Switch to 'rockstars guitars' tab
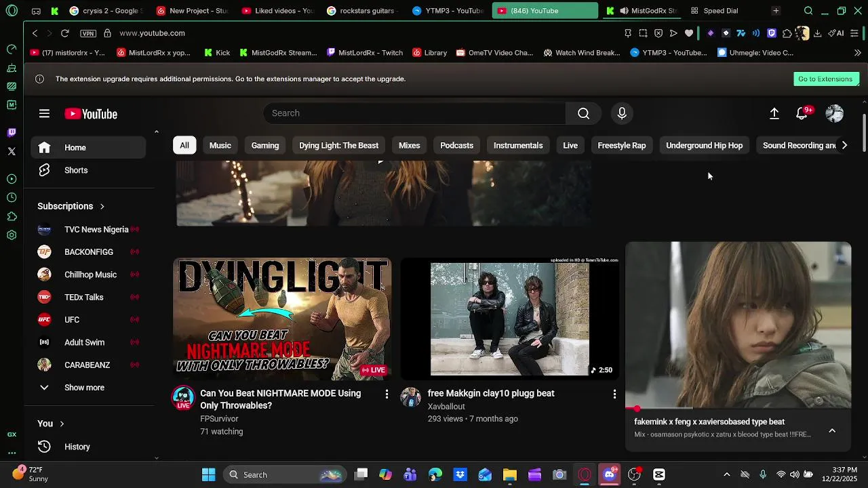This screenshot has width=868, height=488. (363, 11)
